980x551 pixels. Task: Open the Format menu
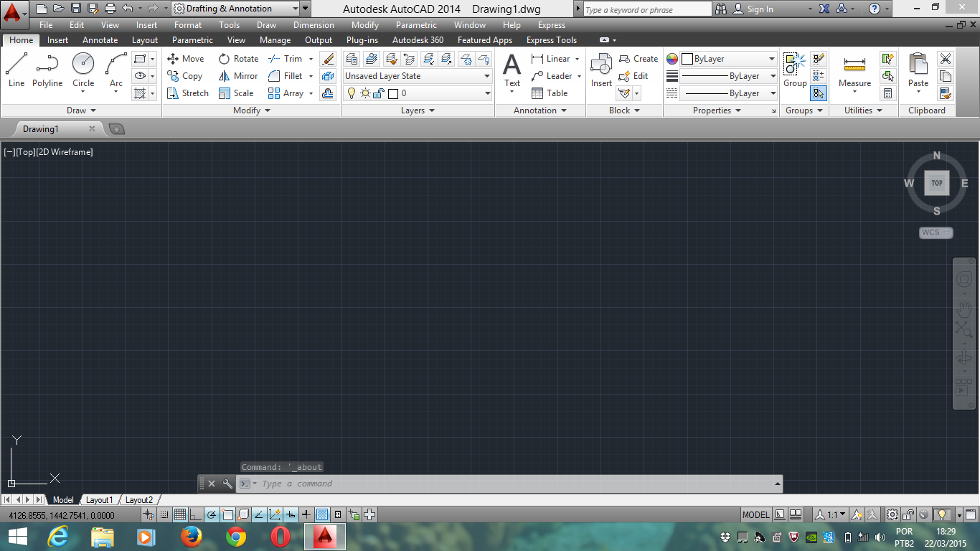point(188,25)
